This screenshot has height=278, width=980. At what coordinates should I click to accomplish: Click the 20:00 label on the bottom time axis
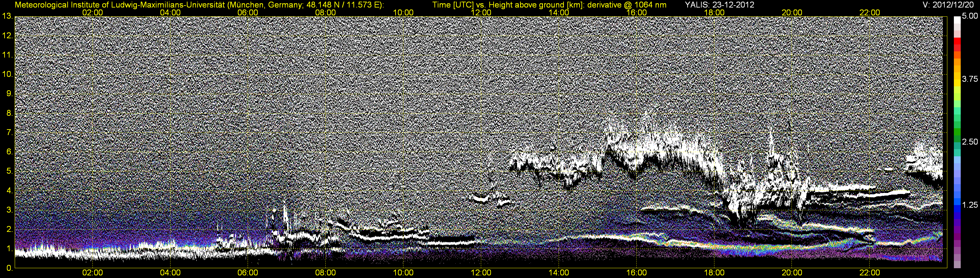click(x=792, y=273)
